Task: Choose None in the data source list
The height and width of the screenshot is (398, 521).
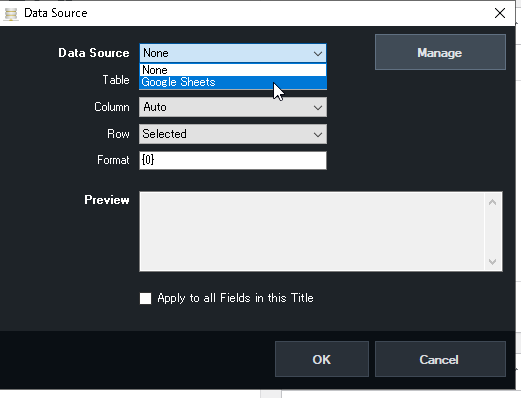Action: [x=233, y=70]
